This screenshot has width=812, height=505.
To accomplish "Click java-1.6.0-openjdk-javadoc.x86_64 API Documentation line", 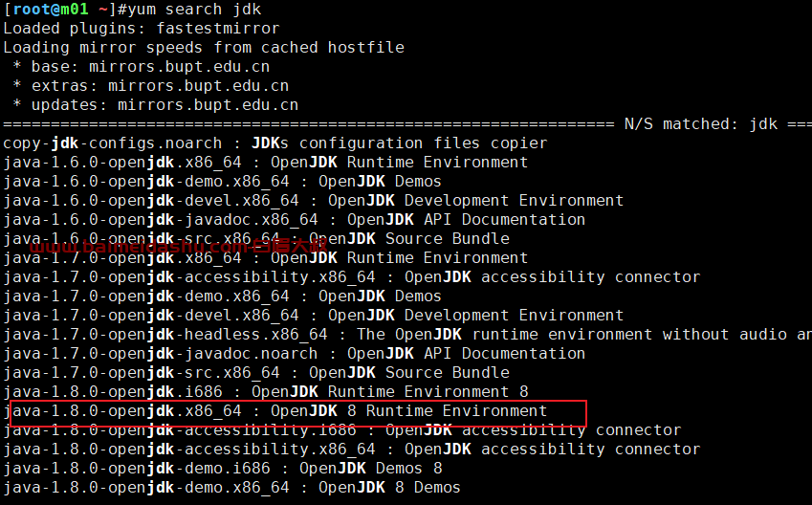I will pyautogui.click(x=295, y=220).
